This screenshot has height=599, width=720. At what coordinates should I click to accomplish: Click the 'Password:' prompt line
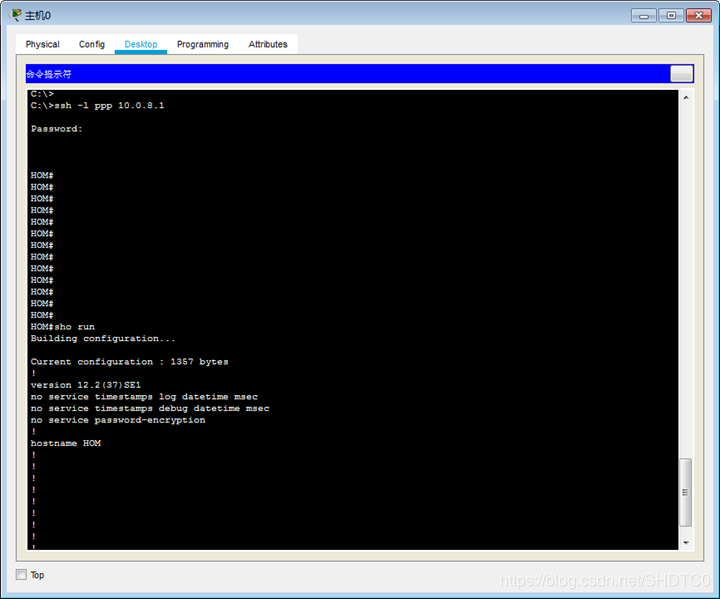tap(56, 129)
